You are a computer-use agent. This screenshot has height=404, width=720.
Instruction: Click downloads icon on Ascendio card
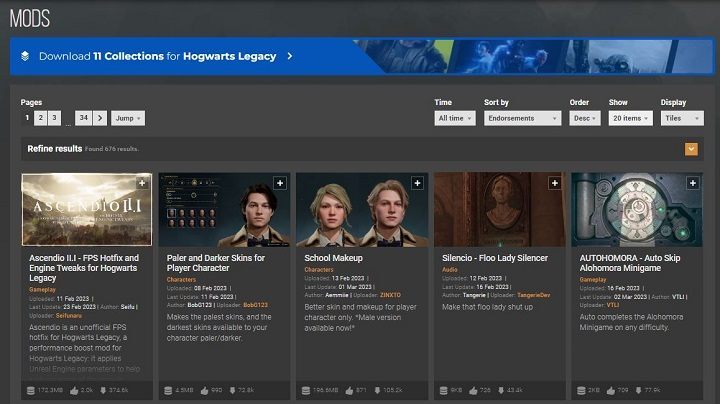coord(103,390)
